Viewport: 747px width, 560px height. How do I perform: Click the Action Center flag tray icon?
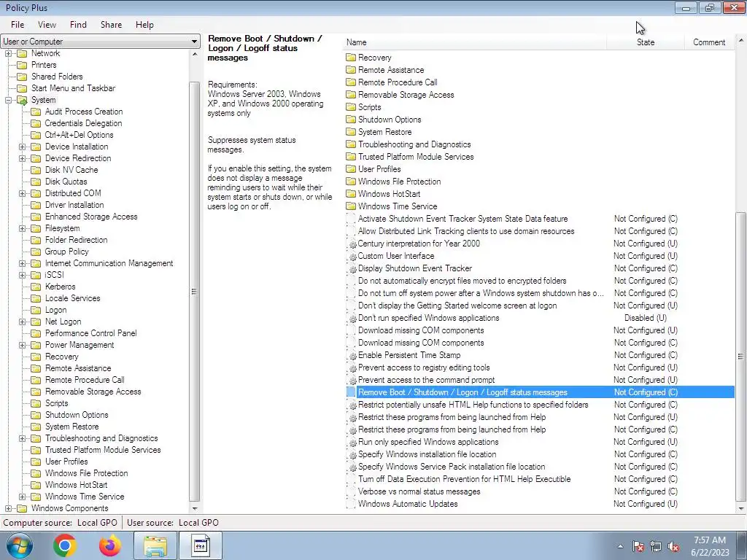pyautogui.click(x=638, y=547)
